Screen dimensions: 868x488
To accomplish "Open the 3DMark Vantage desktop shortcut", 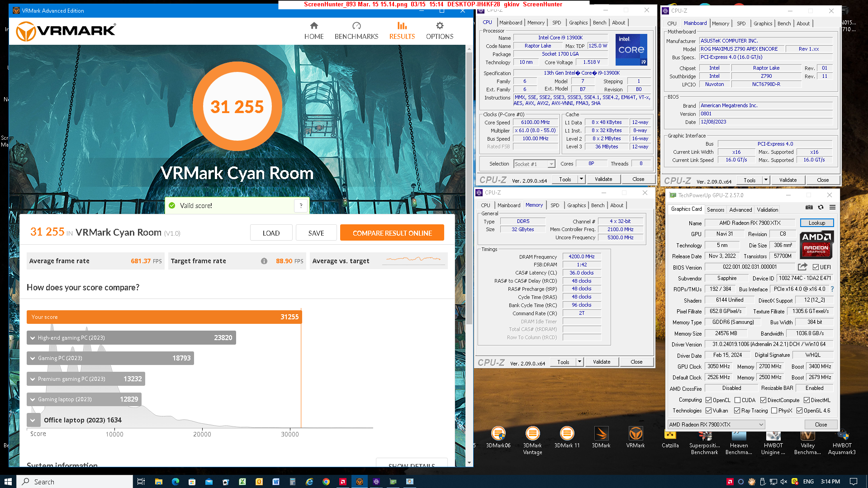I will (x=532, y=441).
